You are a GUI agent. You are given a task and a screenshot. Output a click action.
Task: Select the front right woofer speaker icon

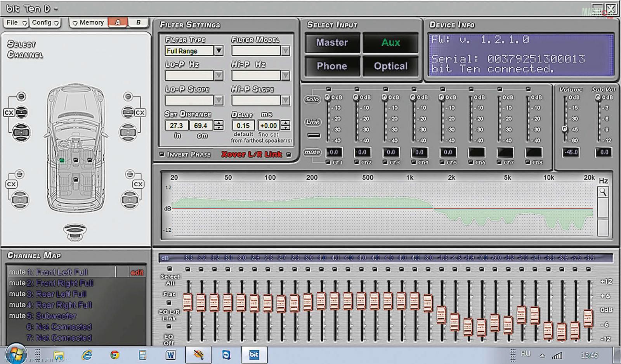tap(128, 133)
